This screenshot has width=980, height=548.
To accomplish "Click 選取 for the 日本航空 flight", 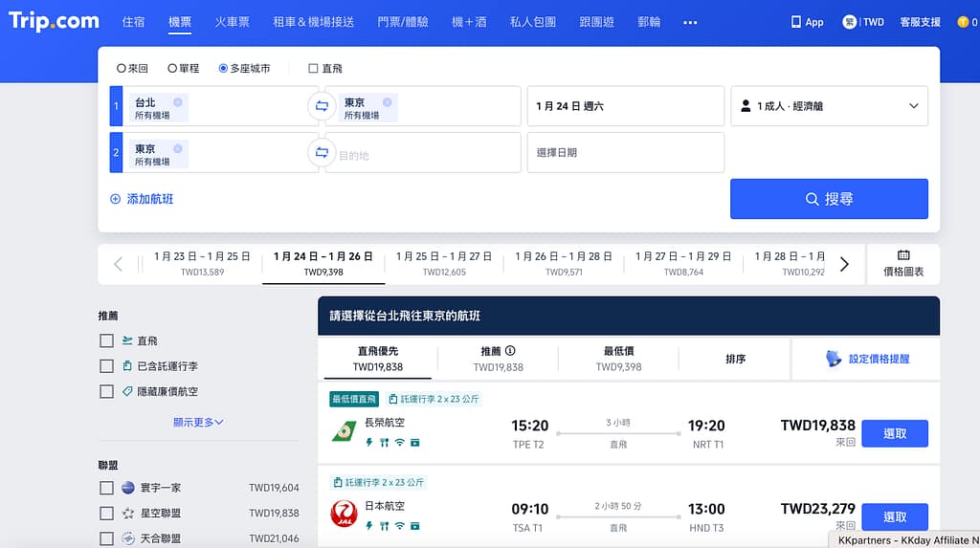I will [895, 516].
